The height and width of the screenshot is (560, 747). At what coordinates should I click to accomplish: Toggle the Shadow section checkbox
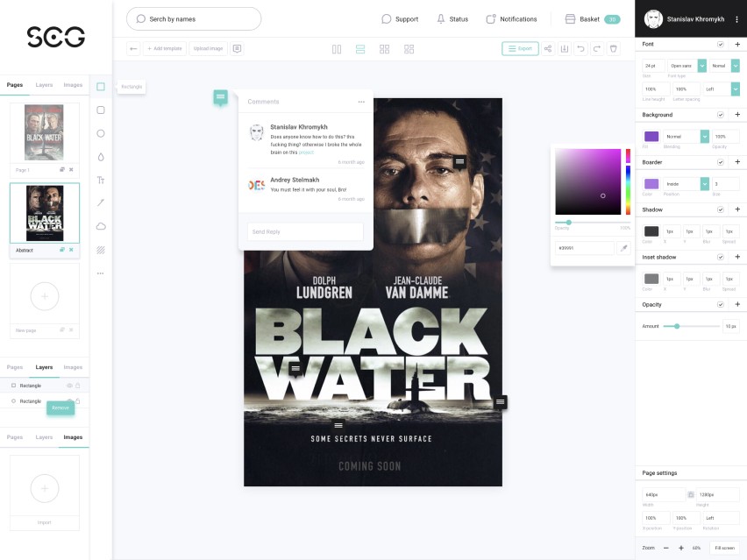720,209
